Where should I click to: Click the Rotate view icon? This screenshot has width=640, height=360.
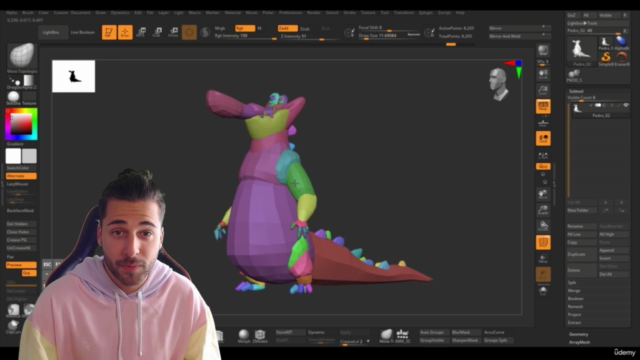click(543, 226)
